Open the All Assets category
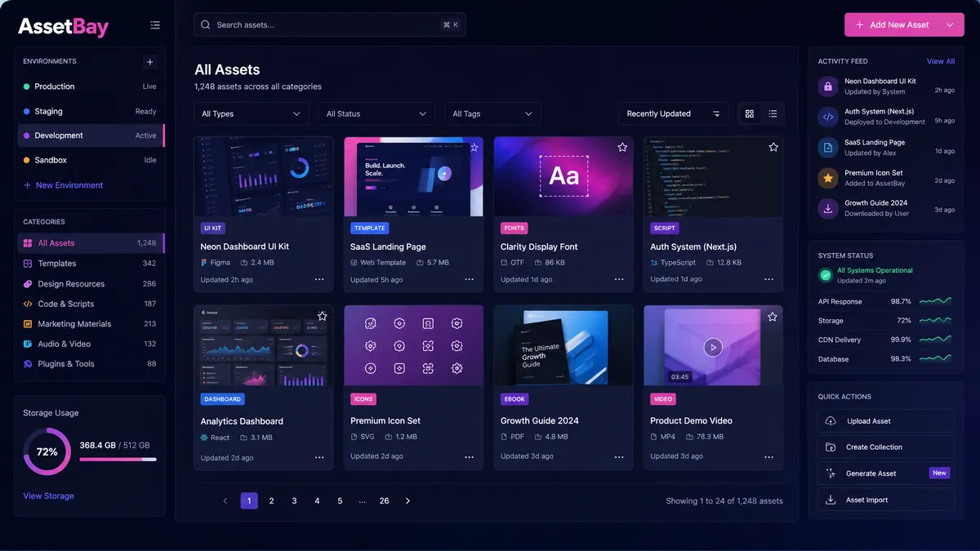This screenshot has width=980, height=551. click(91, 243)
